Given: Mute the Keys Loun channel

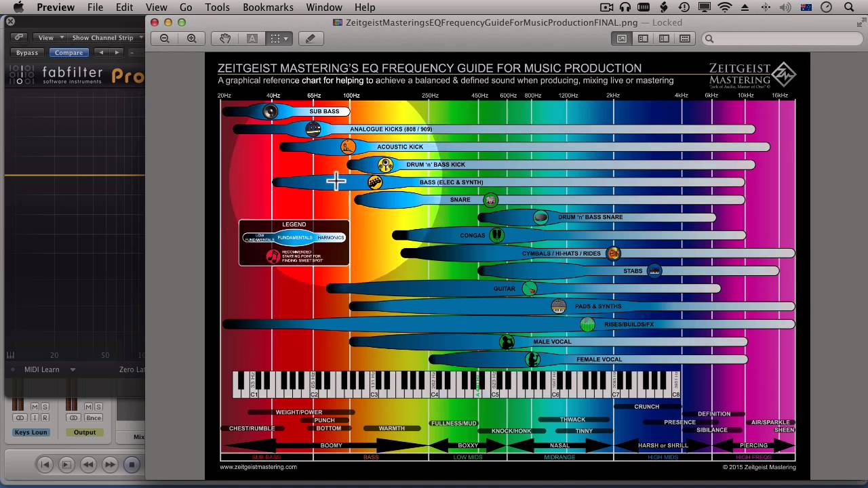Looking at the screenshot, I should tap(34, 407).
